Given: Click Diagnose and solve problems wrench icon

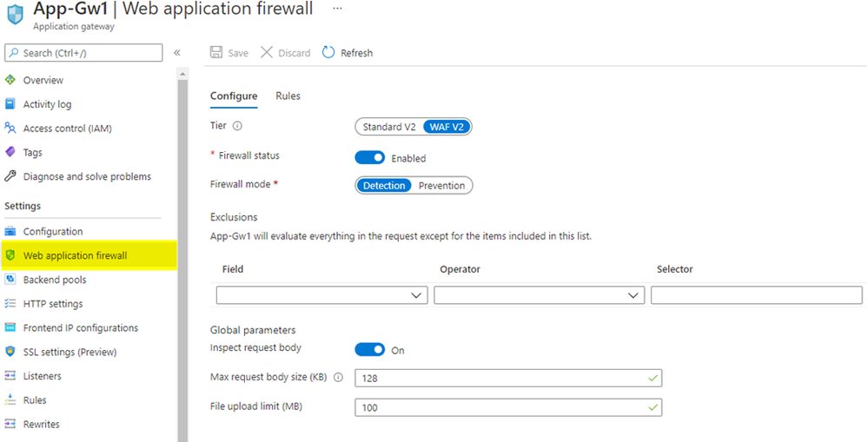Looking at the screenshot, I should click(x=10, y=176).
